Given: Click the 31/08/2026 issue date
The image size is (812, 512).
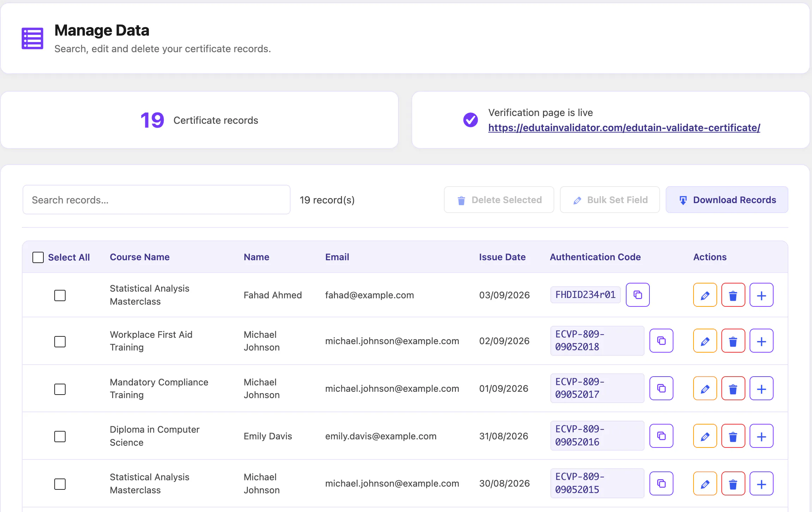Looking at the screenshot, I should [503, 436].
